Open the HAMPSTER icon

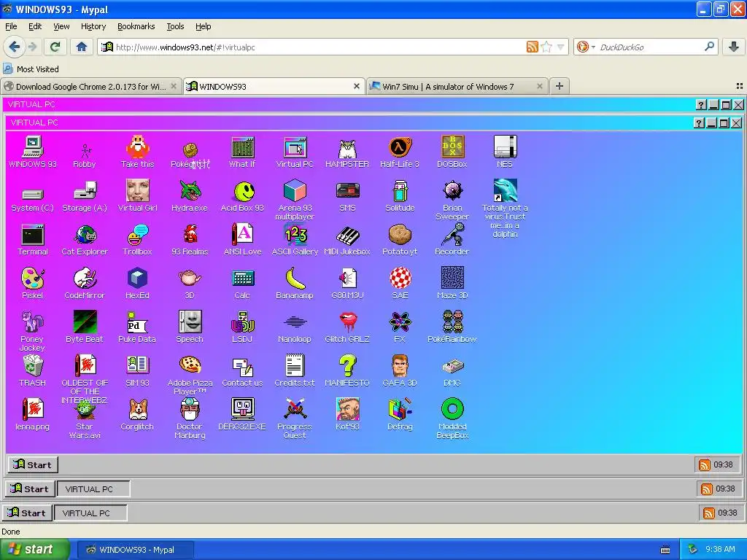tap(347, 152)
